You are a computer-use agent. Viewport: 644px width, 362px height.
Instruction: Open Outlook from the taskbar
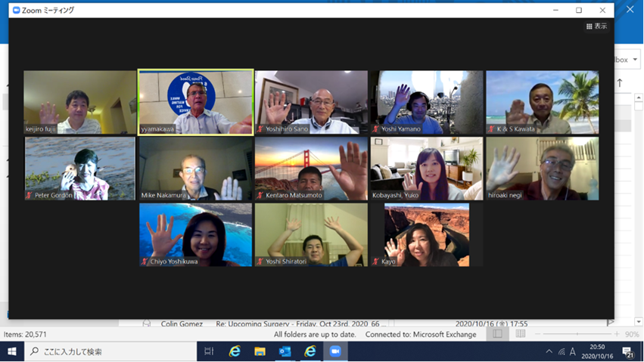click(285, 351)
